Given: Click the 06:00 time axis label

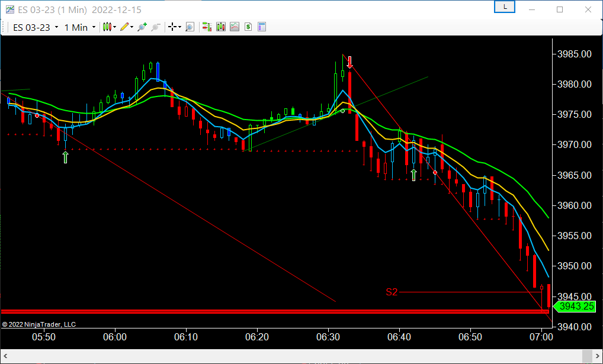Looking at the screenshot, I should [x=115, y=337].
